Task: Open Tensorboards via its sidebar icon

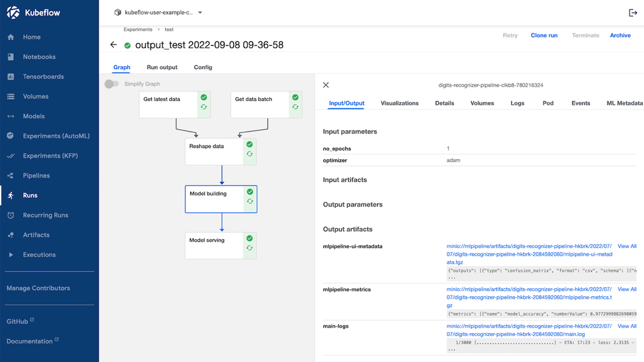Action: 11,77
